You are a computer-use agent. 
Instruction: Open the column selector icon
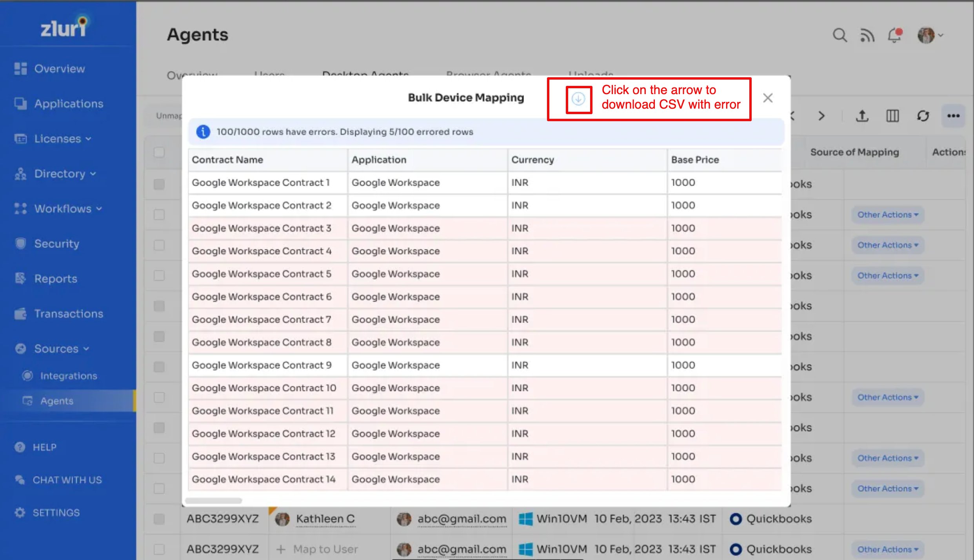[892, 116]
